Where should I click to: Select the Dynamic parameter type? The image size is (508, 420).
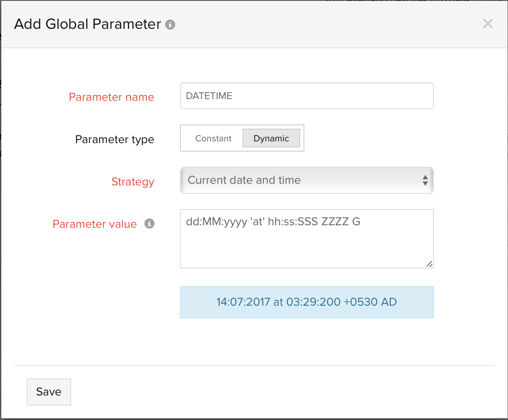271,138
